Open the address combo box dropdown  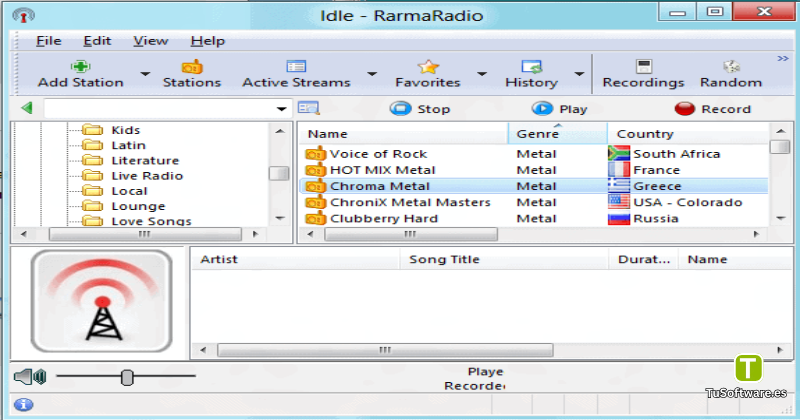click(281, 109)
